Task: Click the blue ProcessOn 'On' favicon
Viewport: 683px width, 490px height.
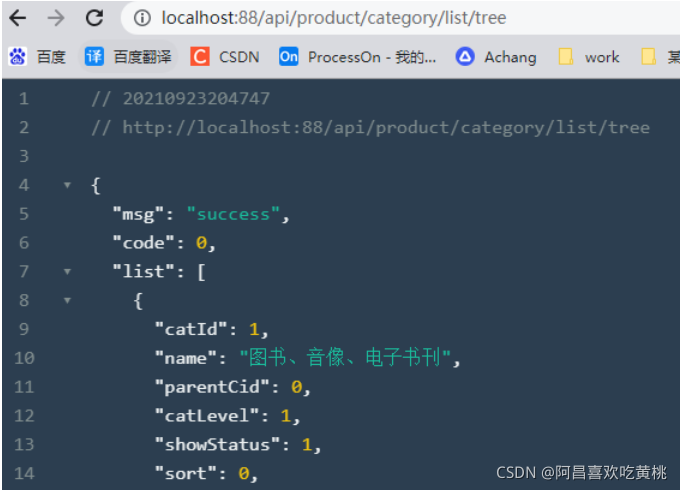Action: [x=288, y=57]
